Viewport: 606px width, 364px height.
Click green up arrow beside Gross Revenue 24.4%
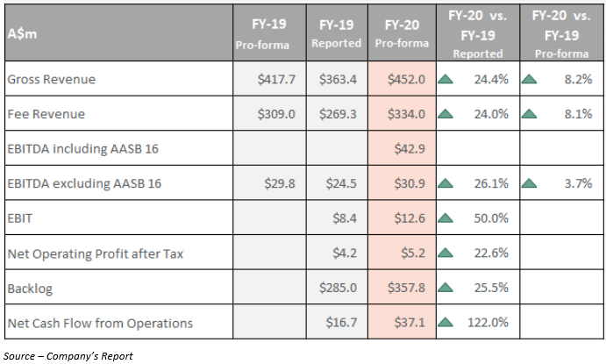pyautogui.click(x=446, y=79)
